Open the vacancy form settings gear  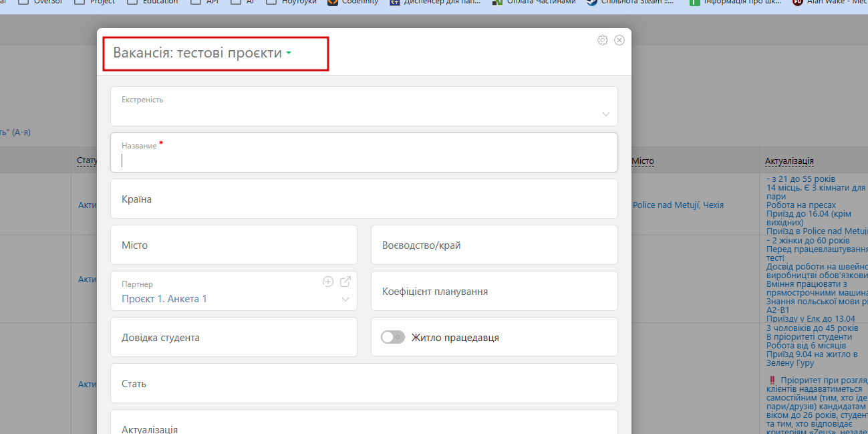coord(603,40)
